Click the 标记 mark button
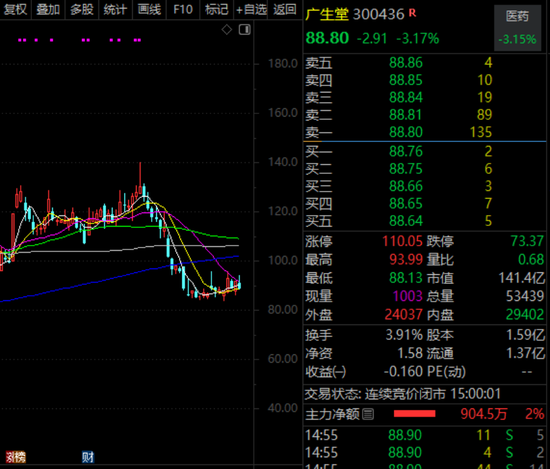The height and width of the screenshot is (469, 550). point(216,9)
